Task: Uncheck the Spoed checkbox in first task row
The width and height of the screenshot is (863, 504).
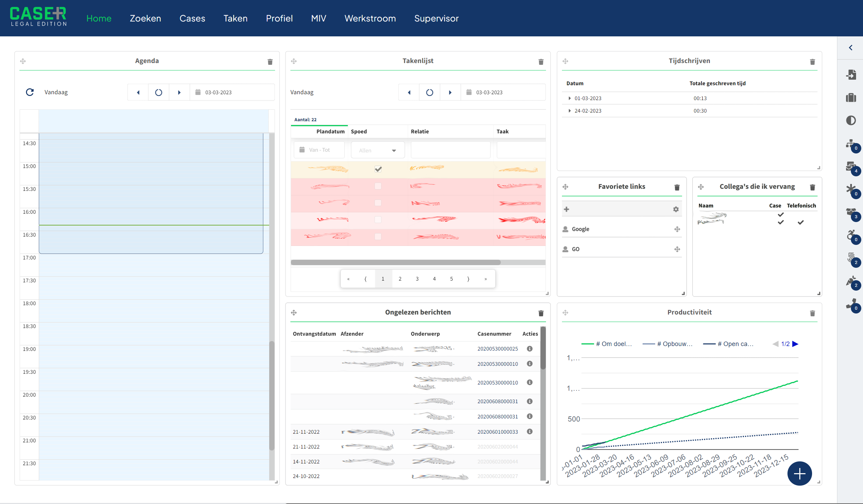Action: tap(378, 169)
